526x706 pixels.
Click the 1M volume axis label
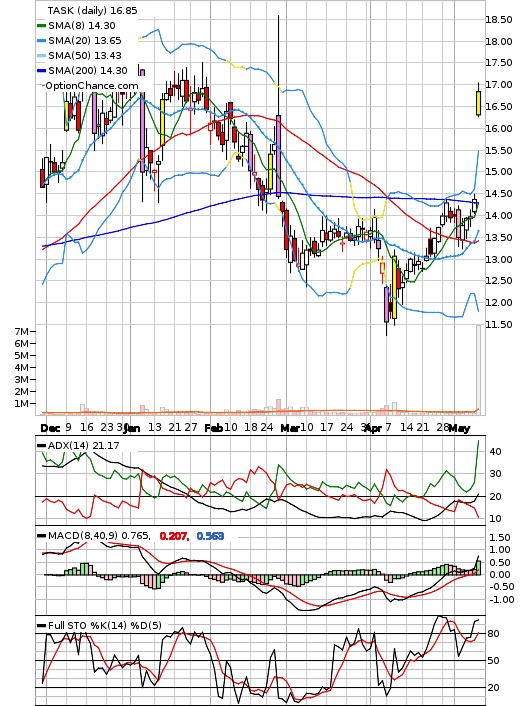click(x=22, y=403)
